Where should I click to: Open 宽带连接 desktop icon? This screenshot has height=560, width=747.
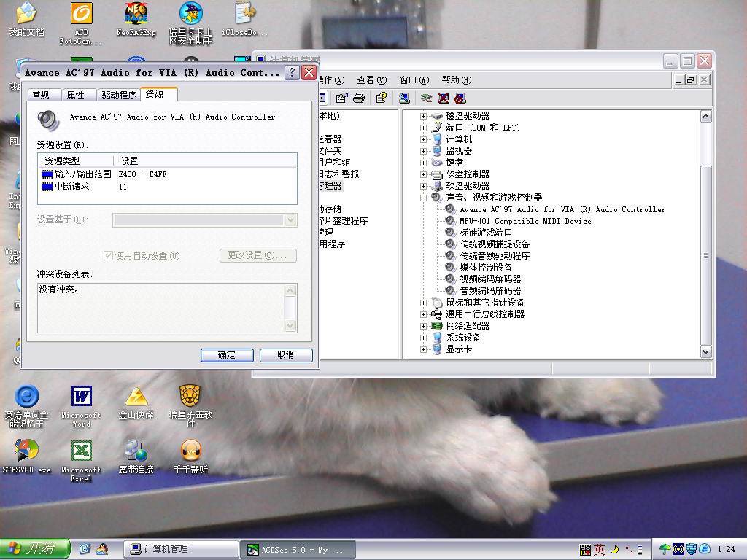pyautogui.click(x=136, y=456)
